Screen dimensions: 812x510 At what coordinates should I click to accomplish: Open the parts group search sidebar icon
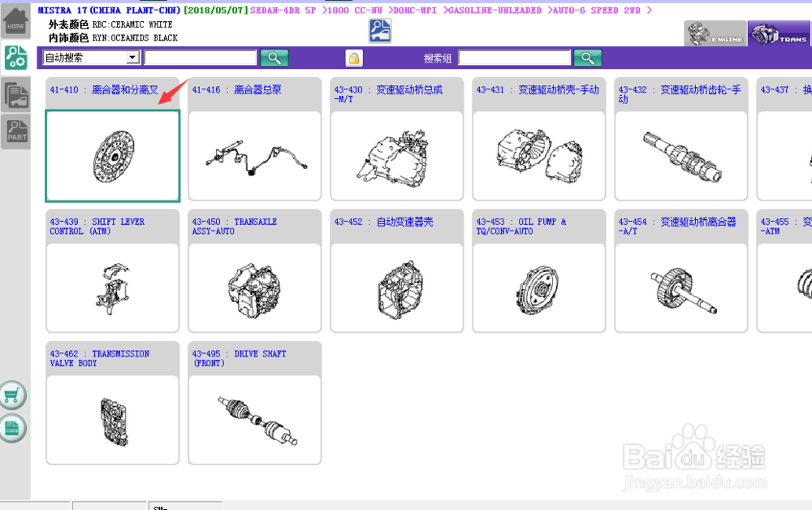click(15, 57)
